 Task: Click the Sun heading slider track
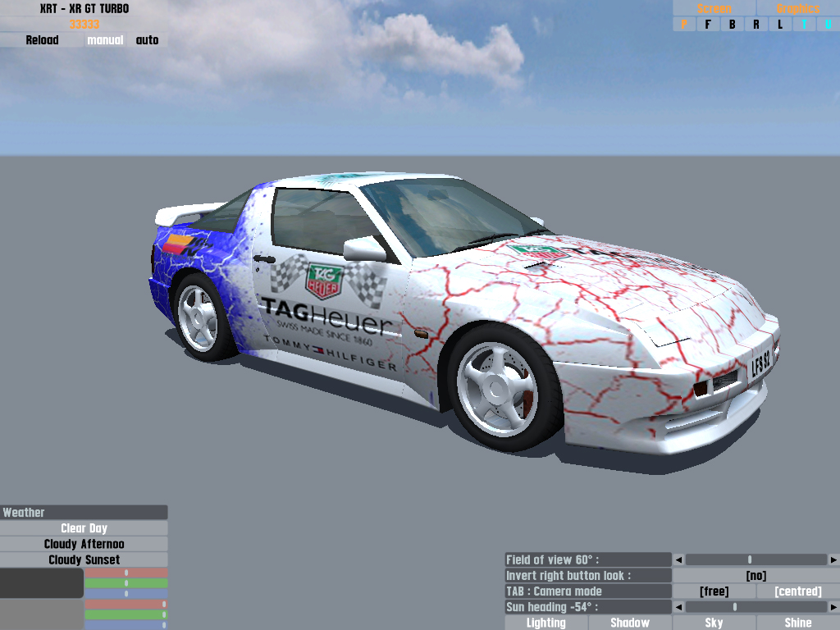[756, 607]
